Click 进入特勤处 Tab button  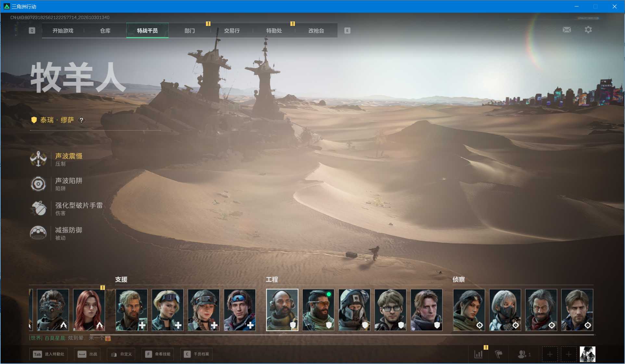click(48, 354)
